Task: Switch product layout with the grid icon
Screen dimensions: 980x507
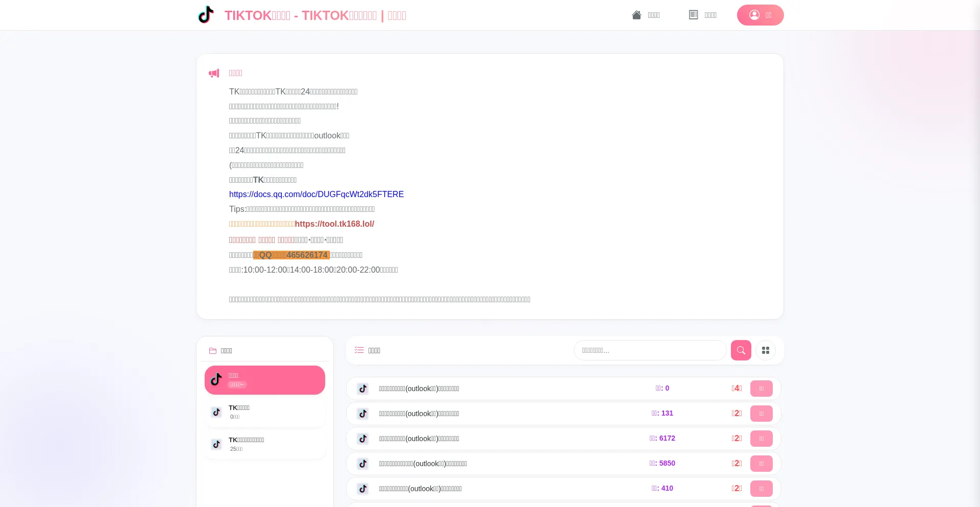Action: (x=766, y=350)
